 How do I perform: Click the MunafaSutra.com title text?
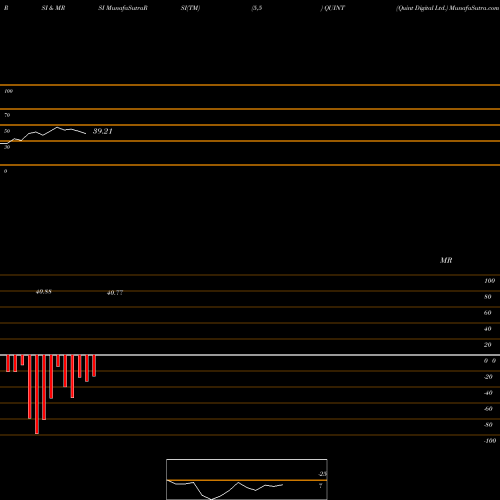tap(474, 8)
